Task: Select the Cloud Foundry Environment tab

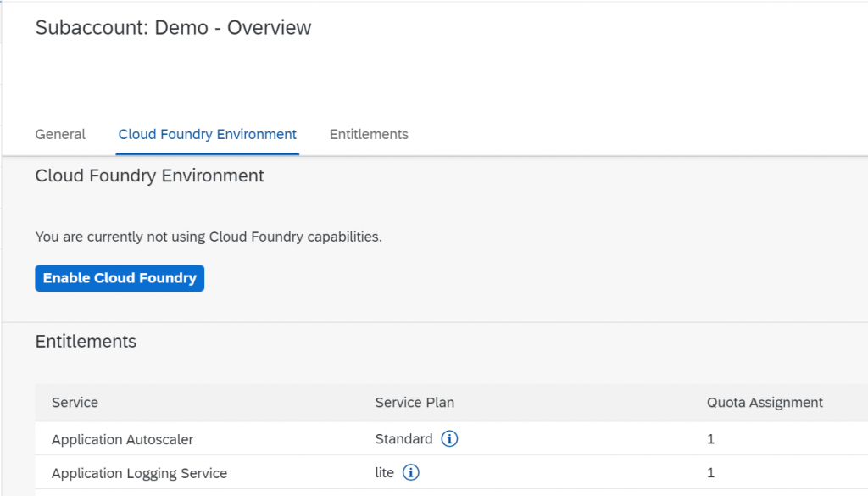Action: coord(208,135)
